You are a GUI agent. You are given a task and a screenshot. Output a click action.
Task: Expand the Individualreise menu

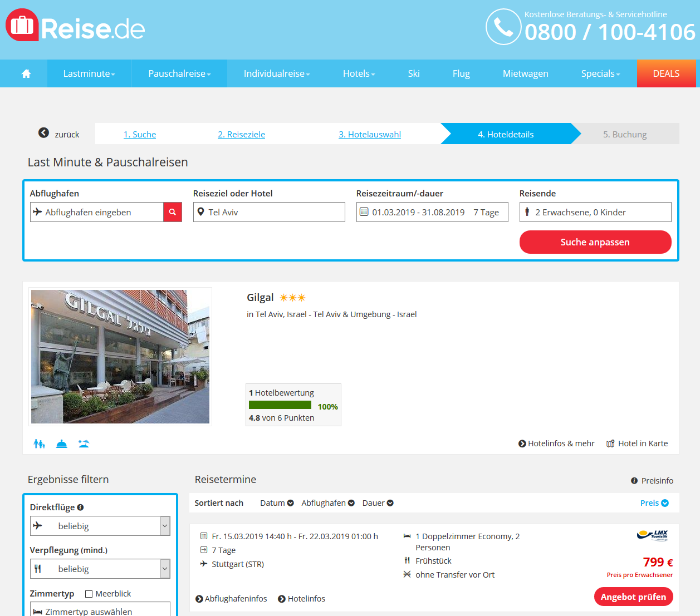(x=277, y=73)
